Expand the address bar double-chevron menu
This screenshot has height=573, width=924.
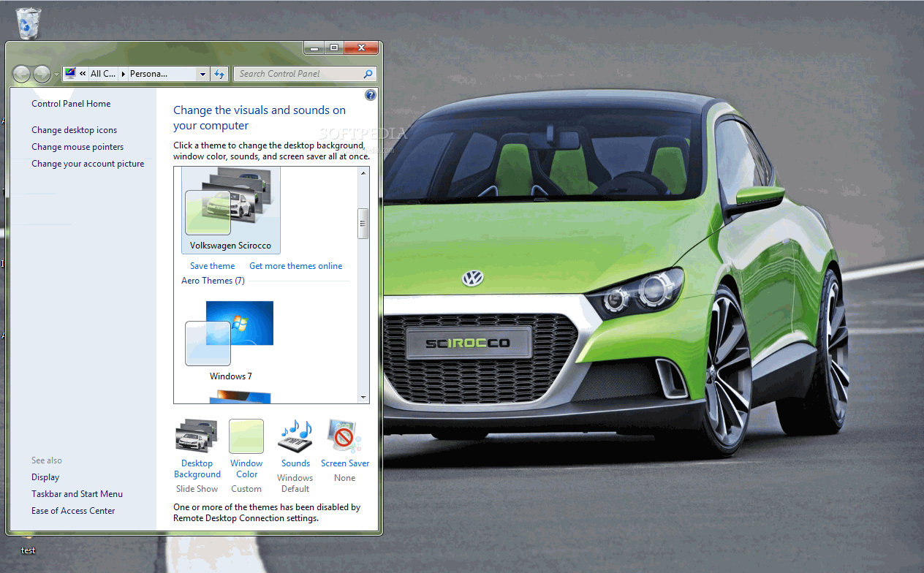coord(83,74)
